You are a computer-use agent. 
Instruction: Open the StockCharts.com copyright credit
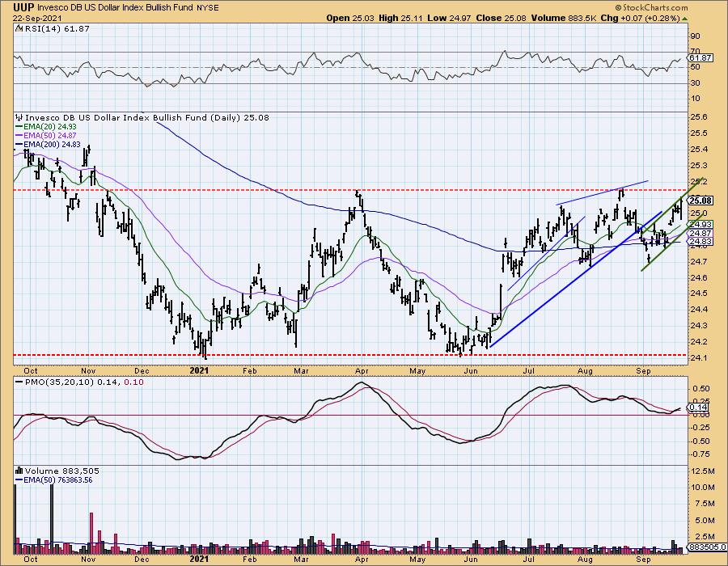pyautogui.click(x=651, y=7)
